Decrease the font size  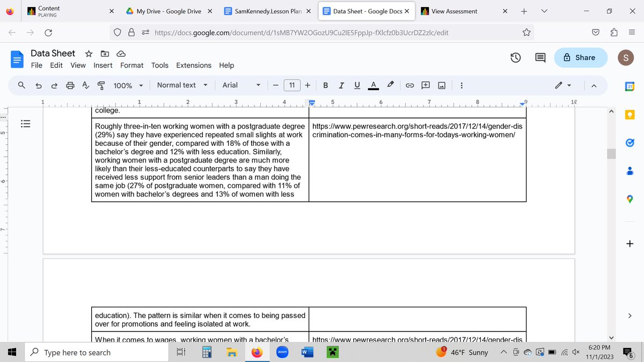(275, 85)
